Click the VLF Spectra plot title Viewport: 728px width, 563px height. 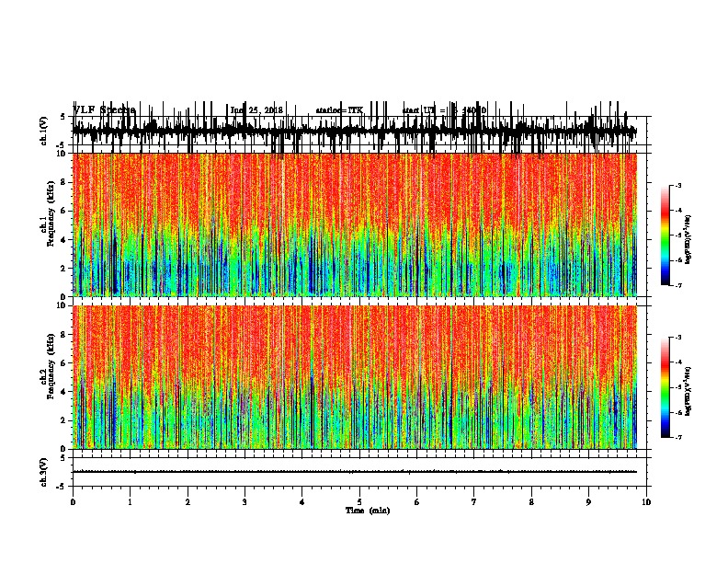point(105,110)
